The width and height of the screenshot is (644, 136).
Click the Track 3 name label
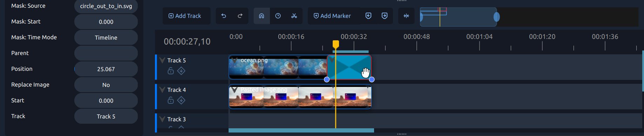point(176,119)
